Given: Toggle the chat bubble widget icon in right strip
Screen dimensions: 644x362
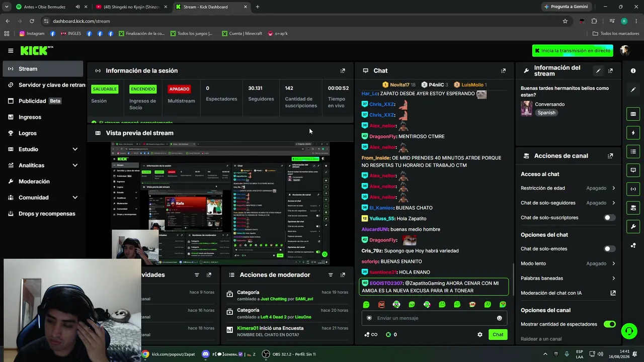Looking at the screenshot, I should point(633,170).
